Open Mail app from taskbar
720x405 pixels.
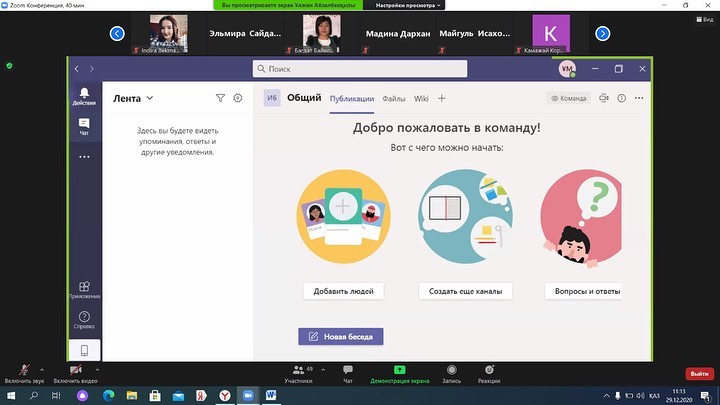click(x=178, y=395)
